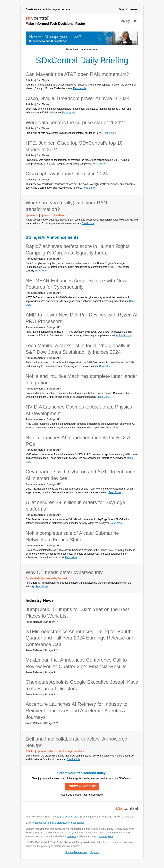
Task: Click the SDxCentral logo in the header
Action: (37, 18)
